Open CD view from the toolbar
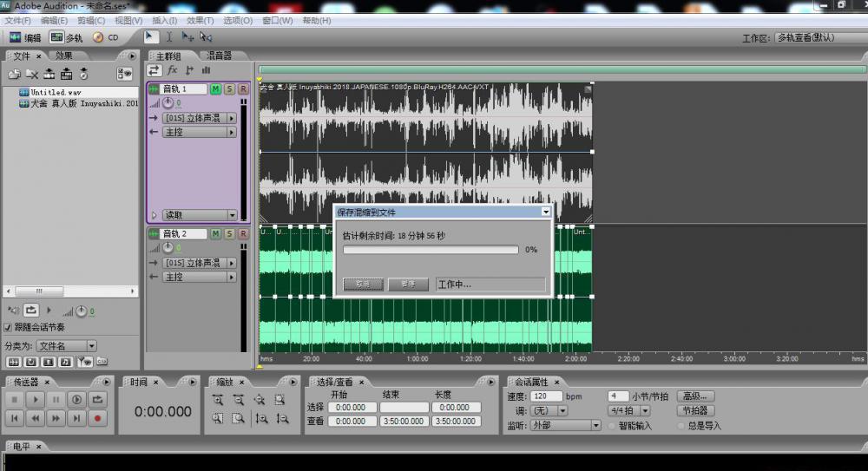This screenshot has height=471, width=868. (x=106, y=37)
